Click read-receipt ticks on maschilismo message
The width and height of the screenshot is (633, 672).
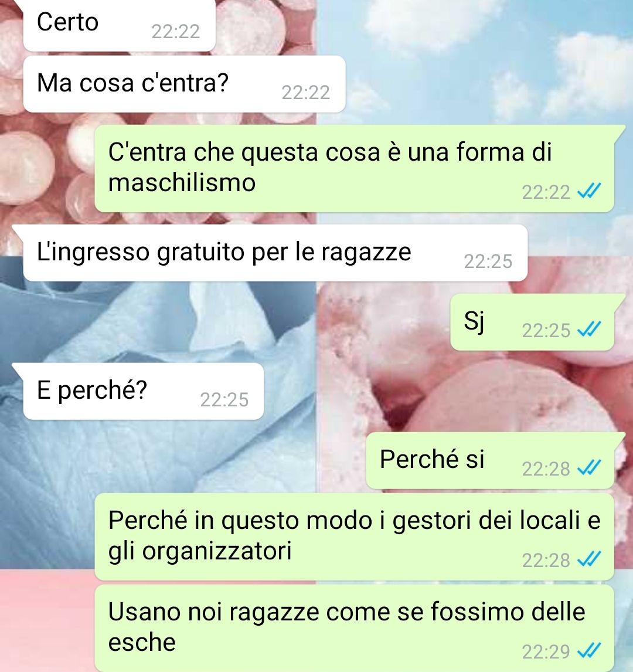[x=589, y=191]
